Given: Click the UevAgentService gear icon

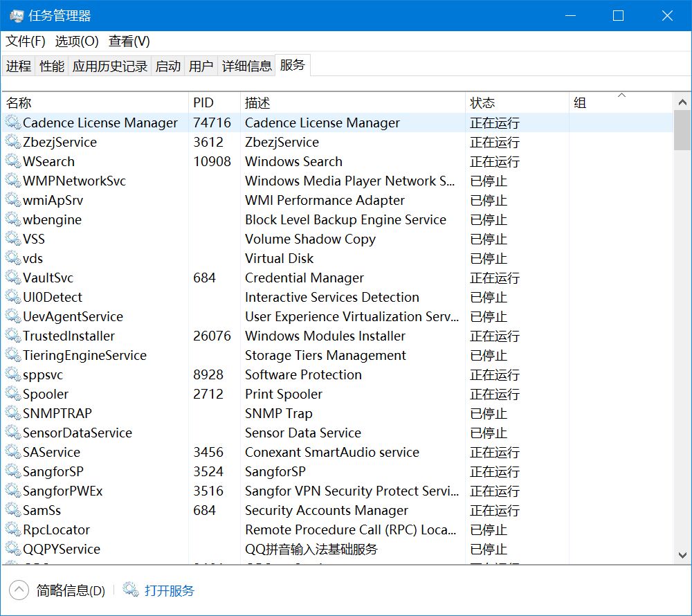Looking at the screenshot, I should click(12, 316).
